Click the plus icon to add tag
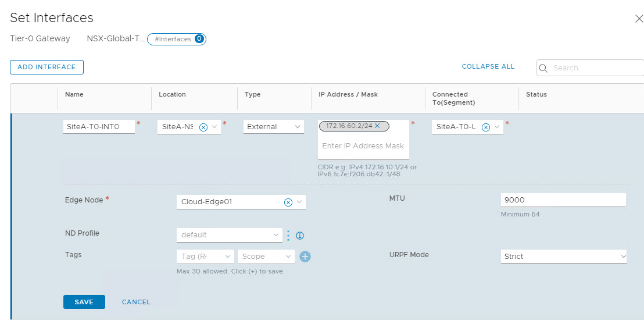 click(305, 257)
